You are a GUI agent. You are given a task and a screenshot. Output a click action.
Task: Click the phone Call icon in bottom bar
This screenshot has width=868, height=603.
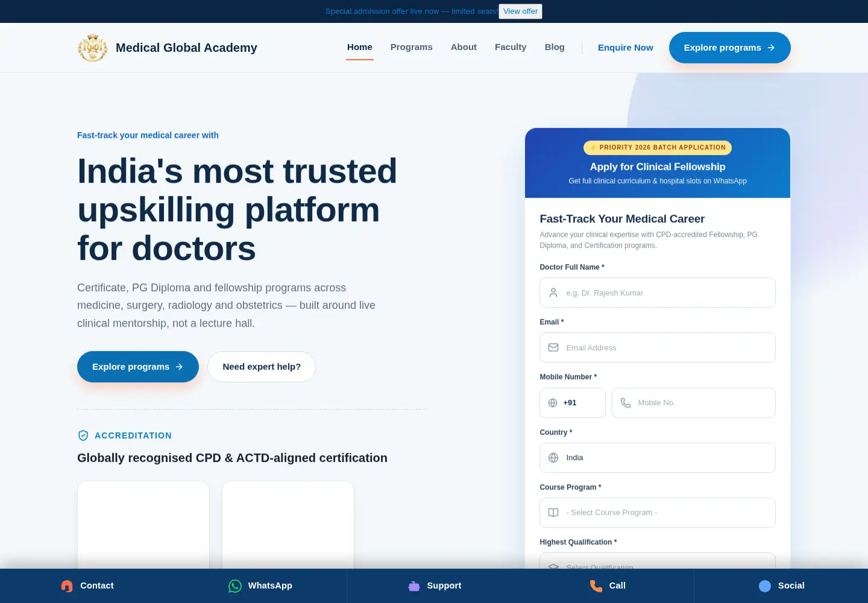click(596, 586)
